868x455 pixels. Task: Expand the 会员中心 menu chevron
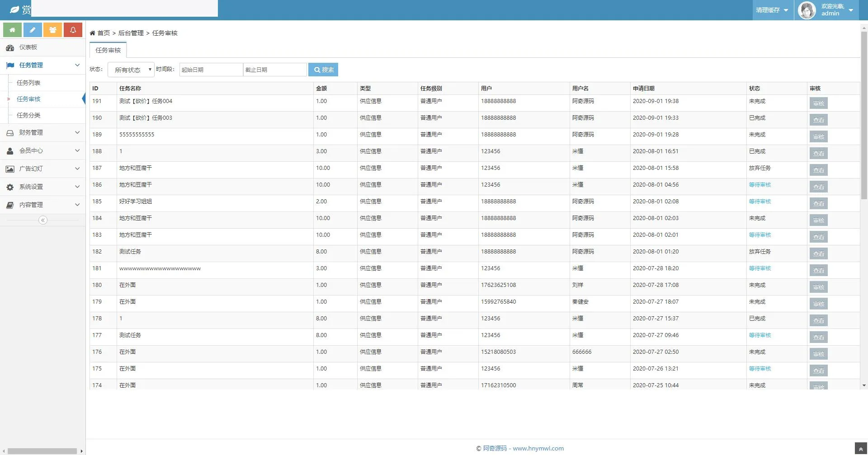pyautogui.click(x=77, y=150)
